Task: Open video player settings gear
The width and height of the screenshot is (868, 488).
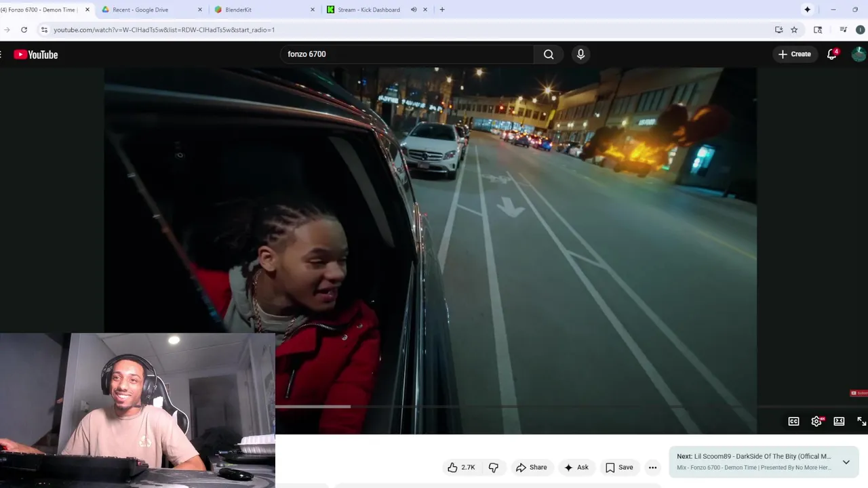Action: (x=816, y=421)
